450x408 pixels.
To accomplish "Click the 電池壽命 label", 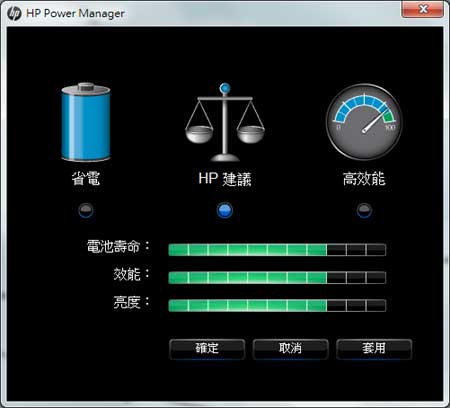I will click(118, 247).
